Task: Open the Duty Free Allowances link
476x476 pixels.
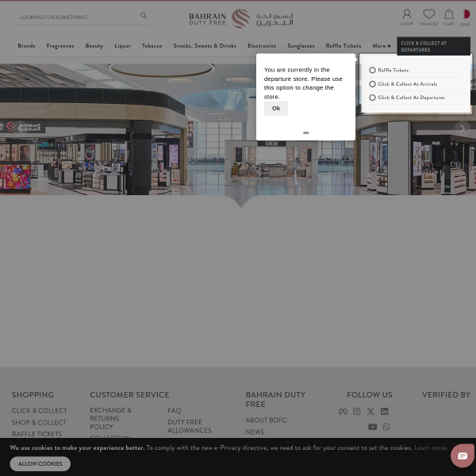Action: (190, 426)
